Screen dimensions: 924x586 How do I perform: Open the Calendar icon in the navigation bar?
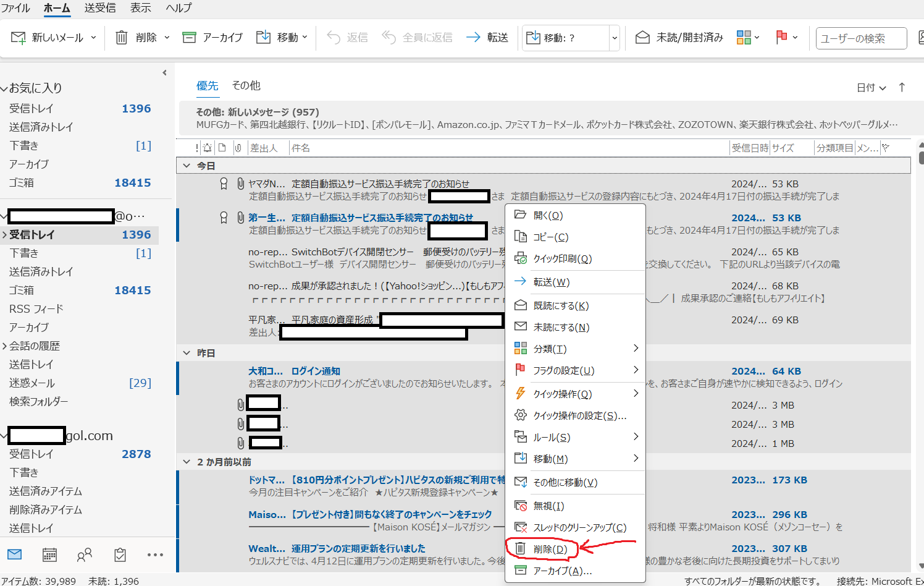pos(49,554)
